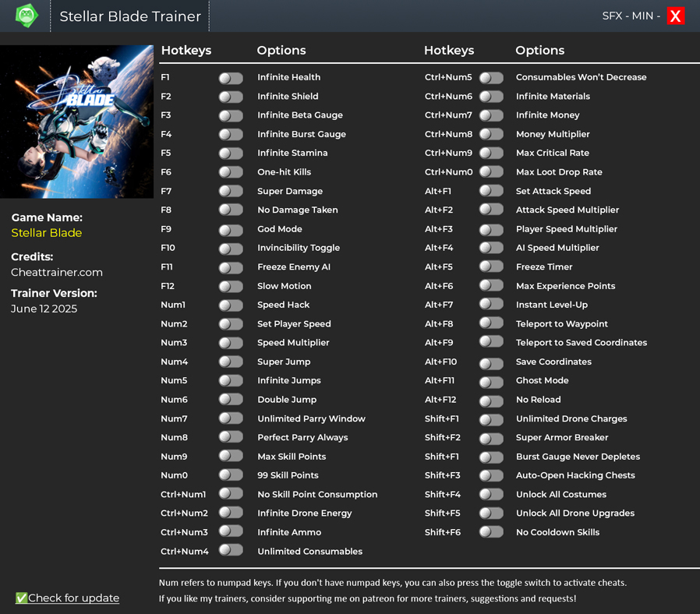Switch on Unlock All Drone Upgrades
The height and width of the screenshot is (614, 700).
click(x=491, y=513)
